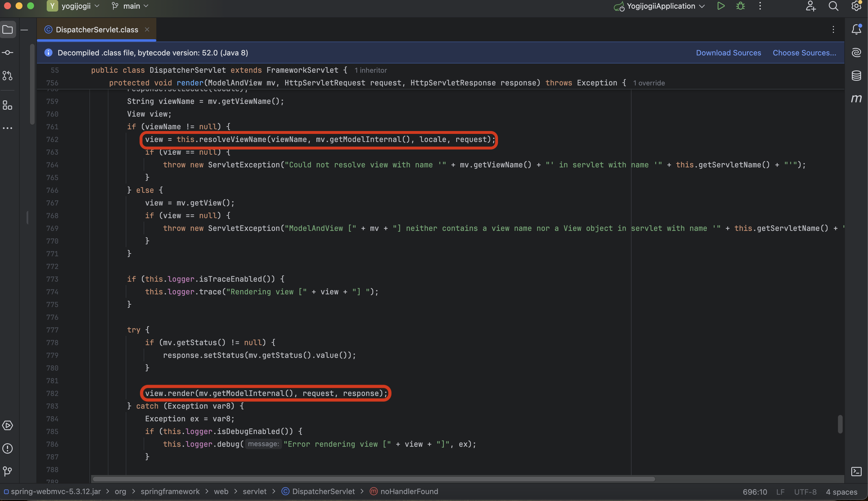Click the Debug bug icon
The width and height of the screenshot is (868, 501).
coord(741,6)
